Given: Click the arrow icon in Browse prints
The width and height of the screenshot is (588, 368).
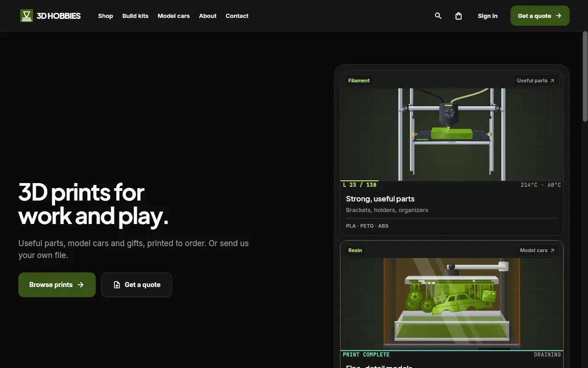Looking at the screenshot, I should (x=81, y=285).
